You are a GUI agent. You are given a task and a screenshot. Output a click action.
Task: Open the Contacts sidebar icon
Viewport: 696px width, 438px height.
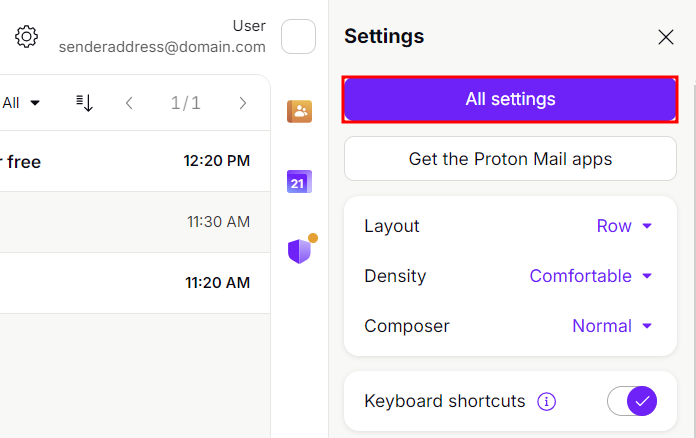pos(299,111)
